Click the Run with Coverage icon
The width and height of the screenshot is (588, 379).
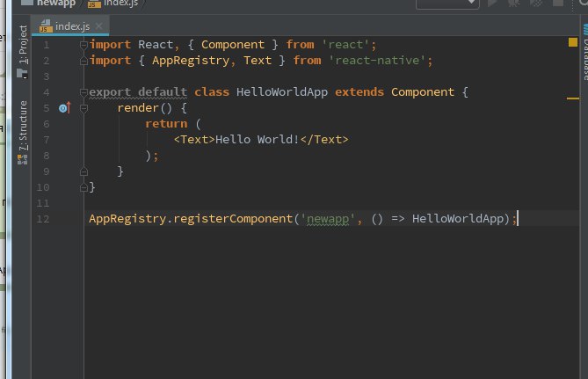click(x=536, y=3)
